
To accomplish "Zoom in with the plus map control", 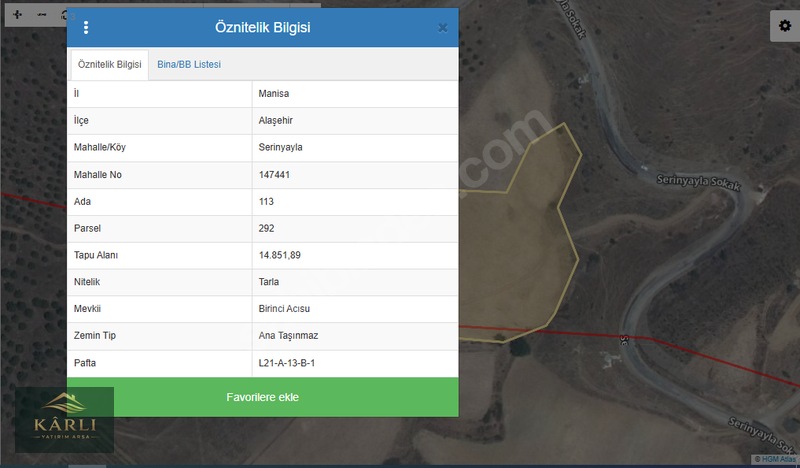I will [x=17, y=15].
